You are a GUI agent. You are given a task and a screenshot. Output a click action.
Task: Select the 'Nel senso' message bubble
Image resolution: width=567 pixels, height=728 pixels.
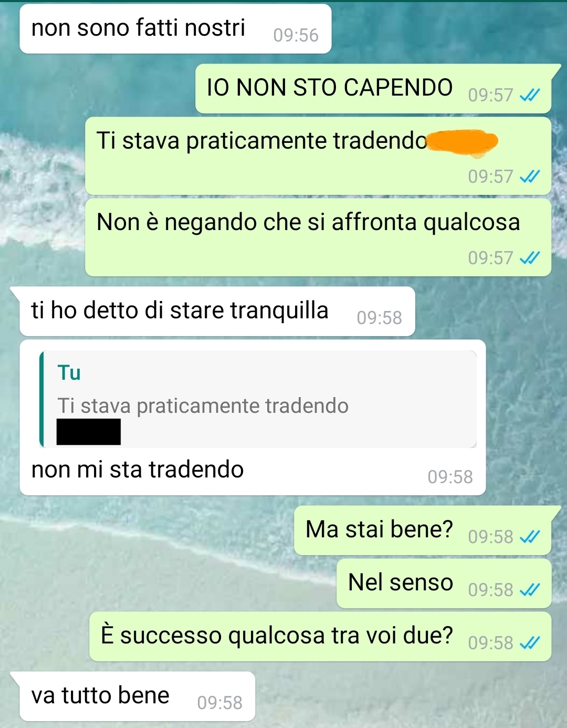(x=444, y=583)
